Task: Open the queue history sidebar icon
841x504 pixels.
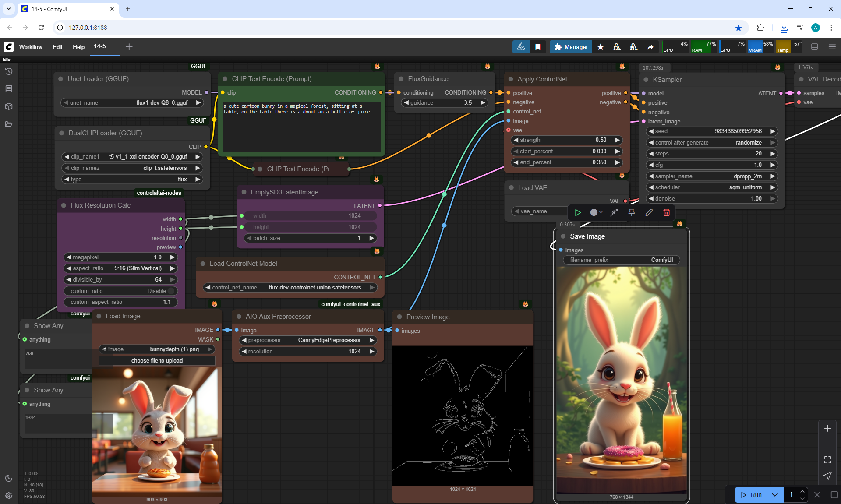Action: pyautogui.click(x=9, y=71)
